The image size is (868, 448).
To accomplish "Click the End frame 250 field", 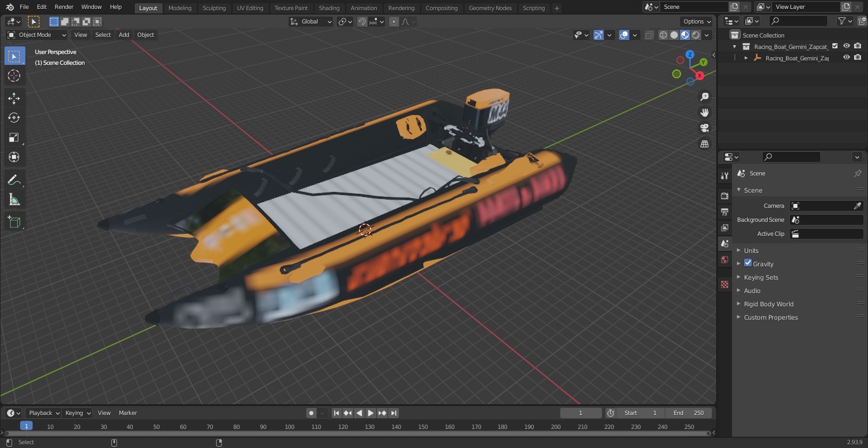I will click(689, 413).
